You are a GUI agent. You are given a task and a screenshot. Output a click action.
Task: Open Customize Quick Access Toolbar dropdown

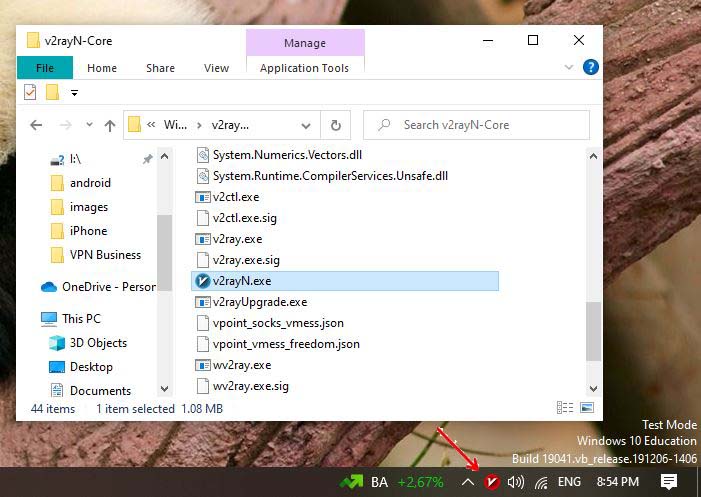(x=74, y=93)
